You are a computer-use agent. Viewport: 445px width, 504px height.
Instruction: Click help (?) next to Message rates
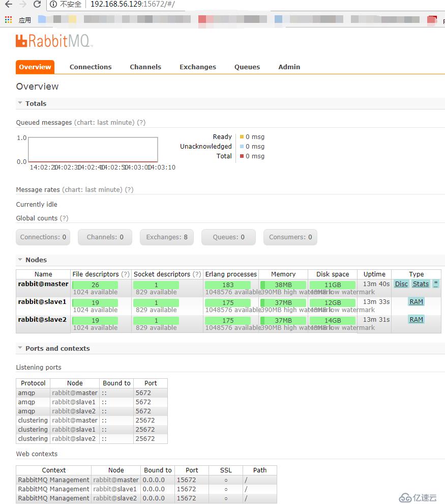(129, 190)
